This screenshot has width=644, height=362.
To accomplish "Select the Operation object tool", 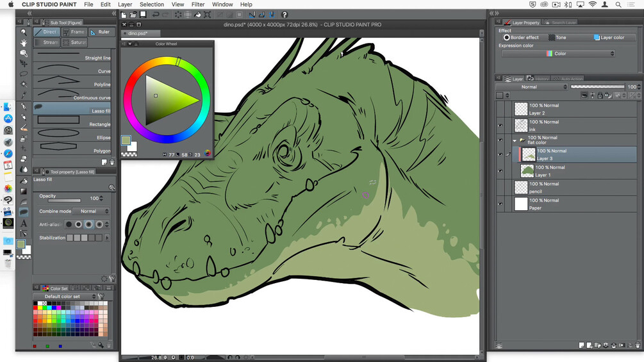I will [x=24, y=53].
